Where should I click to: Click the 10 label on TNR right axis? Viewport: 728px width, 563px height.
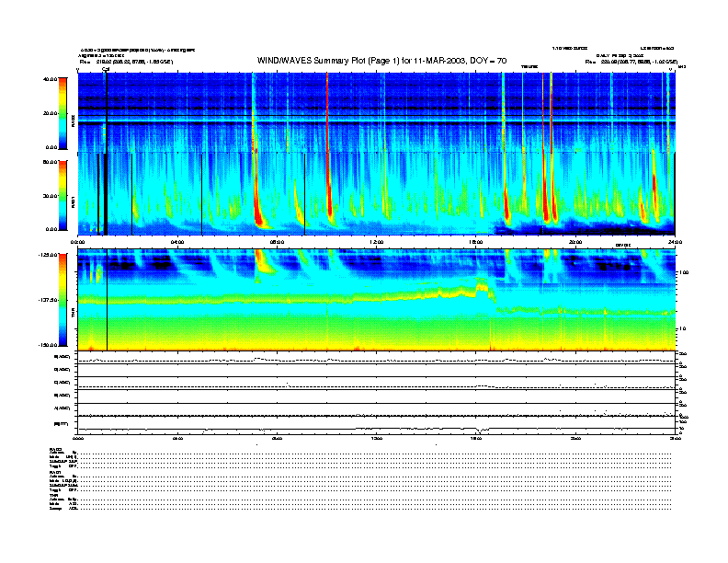[x=682, y=329]
